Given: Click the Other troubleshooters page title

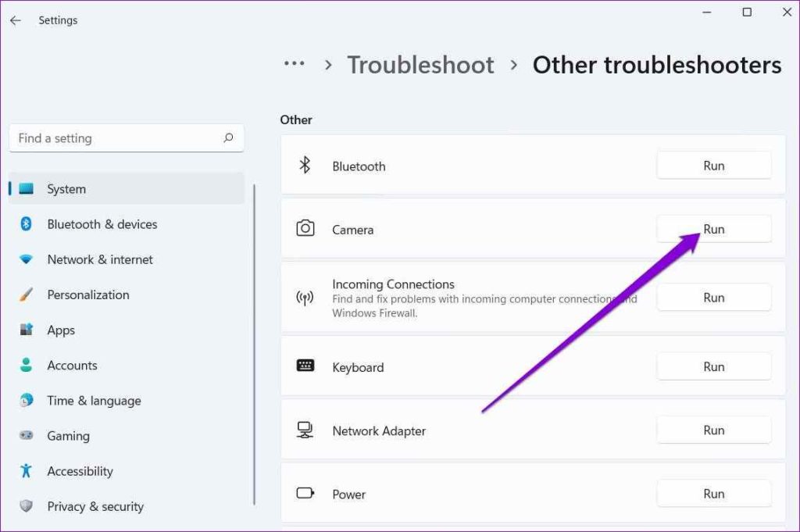Looking at the screenshot, I should tap(656, 65).
